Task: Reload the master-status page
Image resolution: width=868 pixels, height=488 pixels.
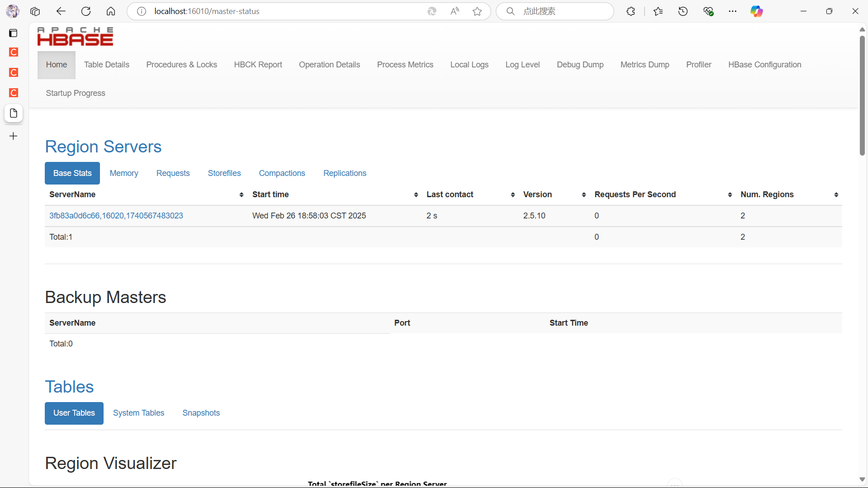Action: click(86, 11)
